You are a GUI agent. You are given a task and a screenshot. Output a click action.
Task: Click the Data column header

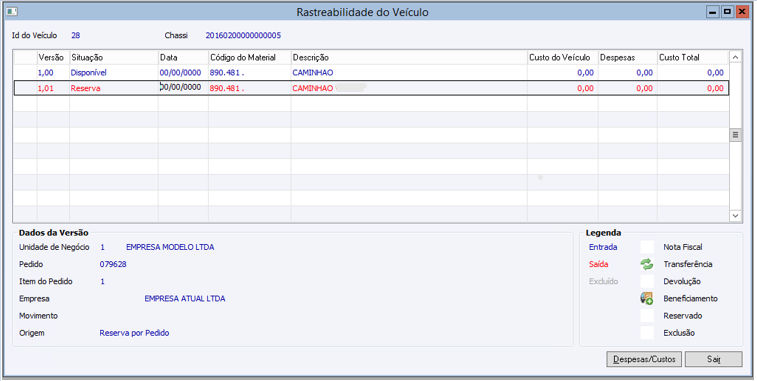coord(183,57)
